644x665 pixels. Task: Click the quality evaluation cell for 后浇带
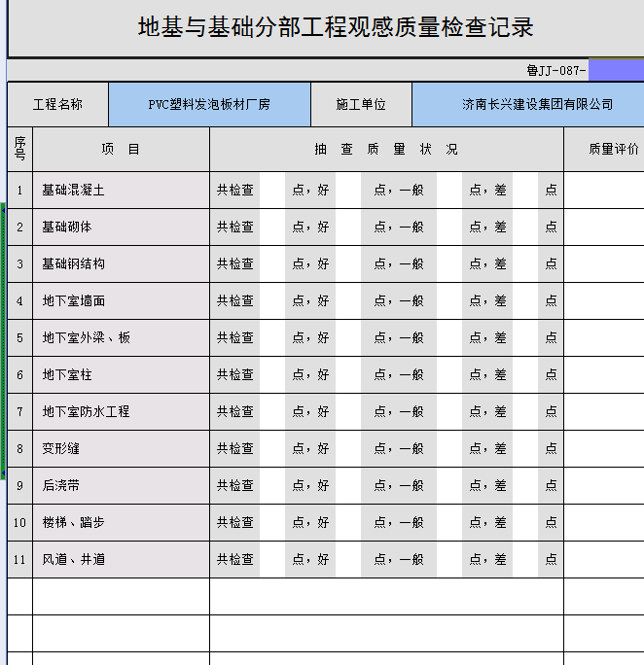pos(603,486)
